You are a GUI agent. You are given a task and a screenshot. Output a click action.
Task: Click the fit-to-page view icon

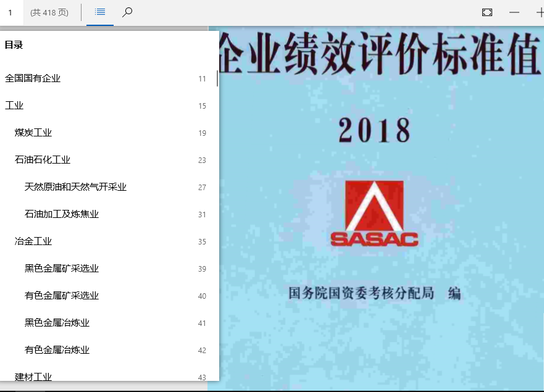pyautogui.click(x=487, y=12)
